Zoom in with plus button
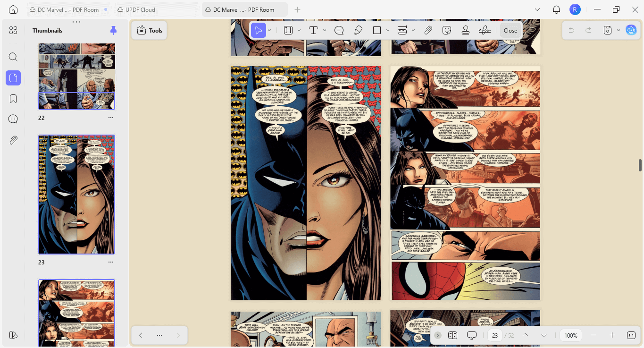 (612, 335)
